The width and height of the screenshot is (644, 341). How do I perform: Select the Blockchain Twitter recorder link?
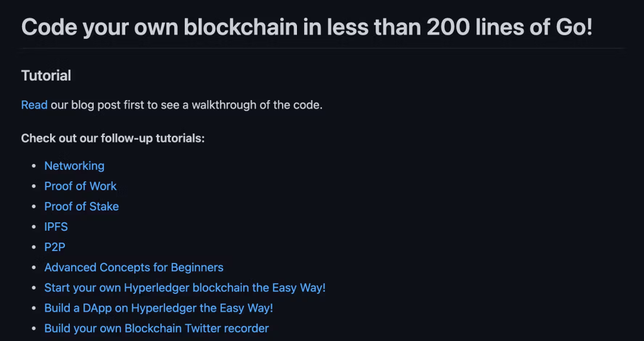coord(156,328)
